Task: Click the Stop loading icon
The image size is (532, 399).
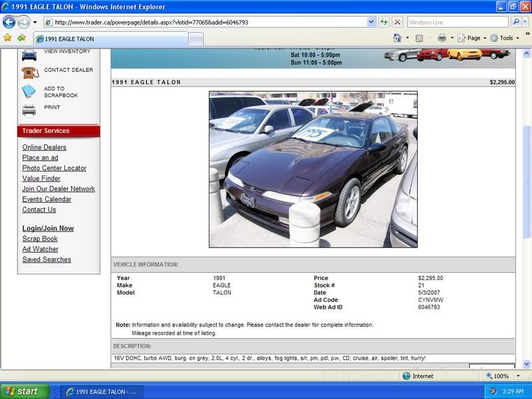Action: pyautogui.click(x=397, y=22)
